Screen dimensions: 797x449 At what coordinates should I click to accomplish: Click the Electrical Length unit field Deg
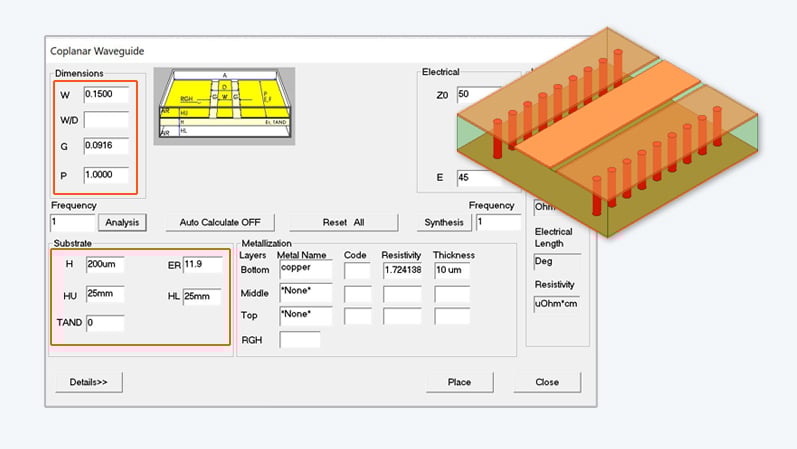[x=557, y=261]
